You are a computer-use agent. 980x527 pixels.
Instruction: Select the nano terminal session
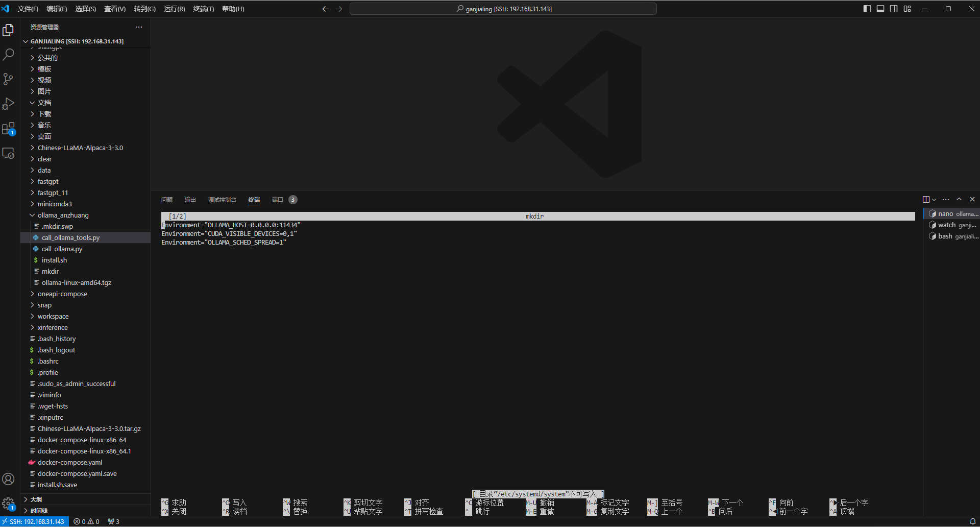951,214
